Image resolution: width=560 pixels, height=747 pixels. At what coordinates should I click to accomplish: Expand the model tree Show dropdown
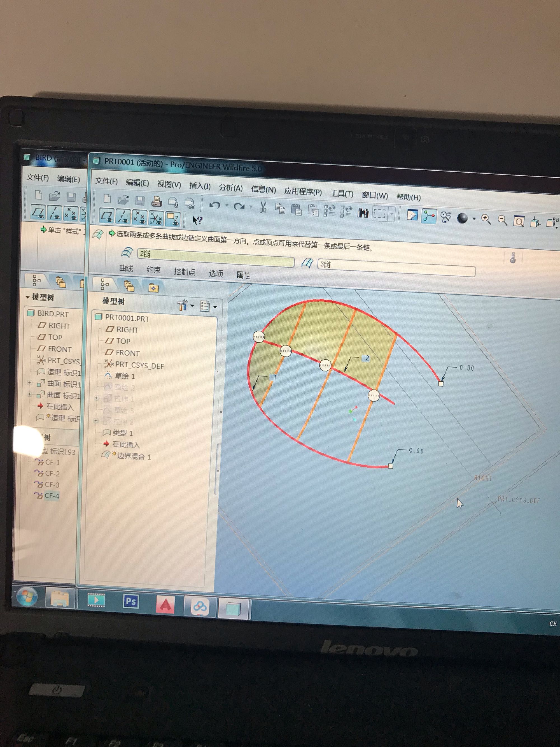(207, 306)
